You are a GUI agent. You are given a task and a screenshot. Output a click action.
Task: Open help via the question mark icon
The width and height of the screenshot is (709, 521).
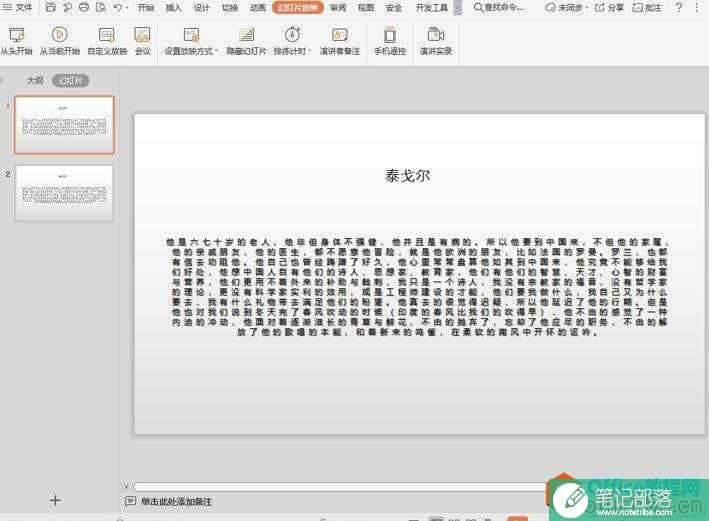pos(679,8)
